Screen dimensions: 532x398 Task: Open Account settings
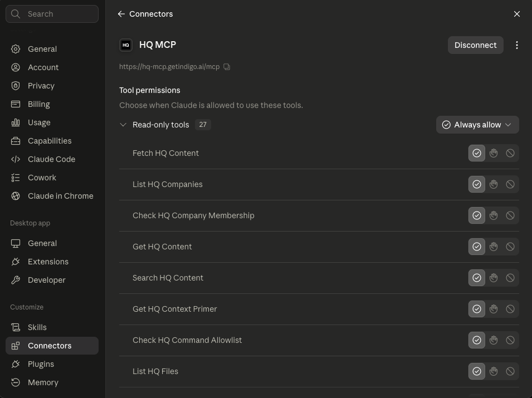click(52, 67)
